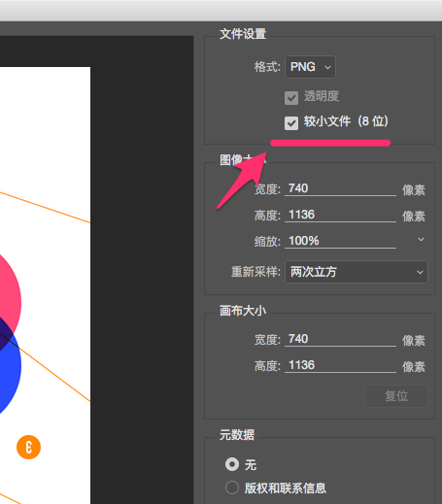The height and width of the screenshot is (504, 442).
Task: Click image size 高度 field showing 1136
Action: point(340,215)
